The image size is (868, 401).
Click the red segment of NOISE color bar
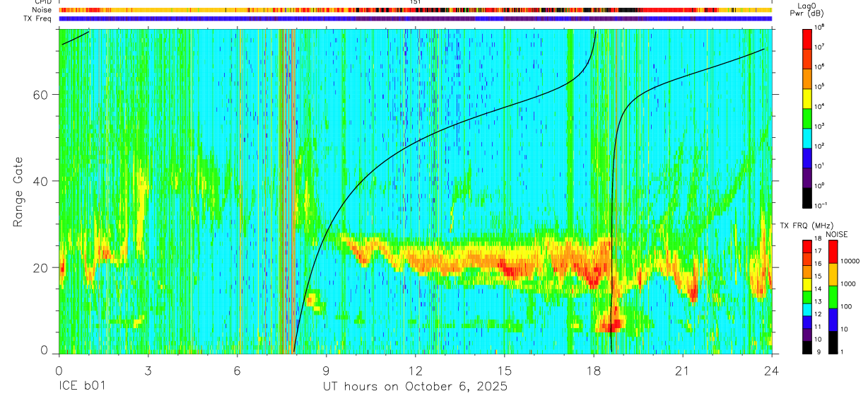[x=833, y=251]
